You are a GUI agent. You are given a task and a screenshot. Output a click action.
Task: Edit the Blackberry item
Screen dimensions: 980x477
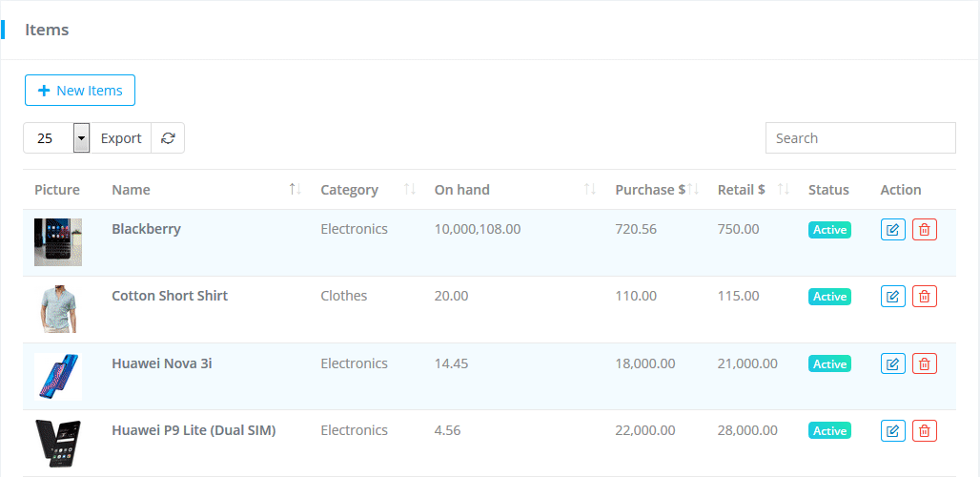(892, 230)
